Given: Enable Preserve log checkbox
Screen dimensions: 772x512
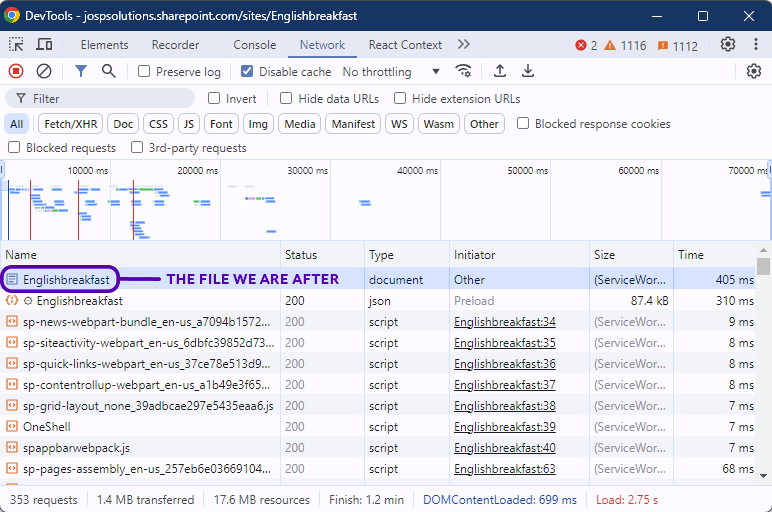Looking at the screenshot, I should point(144,71).
